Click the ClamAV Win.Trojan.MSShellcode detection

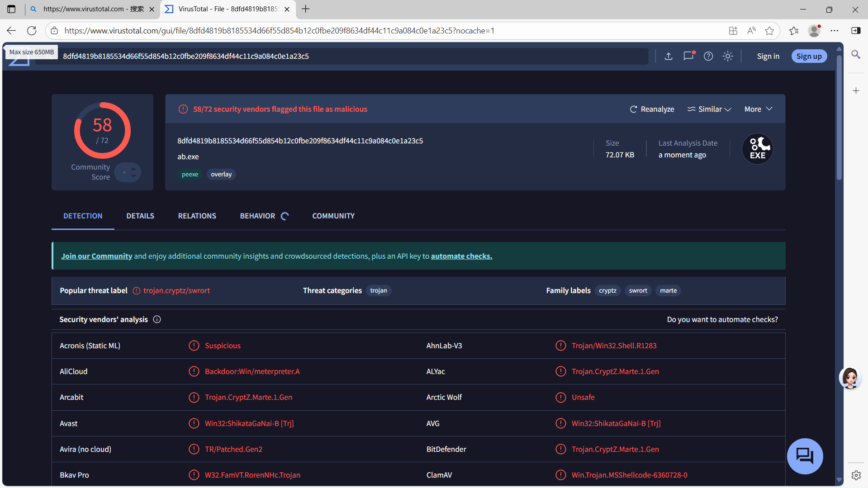[x=629, y=475]
